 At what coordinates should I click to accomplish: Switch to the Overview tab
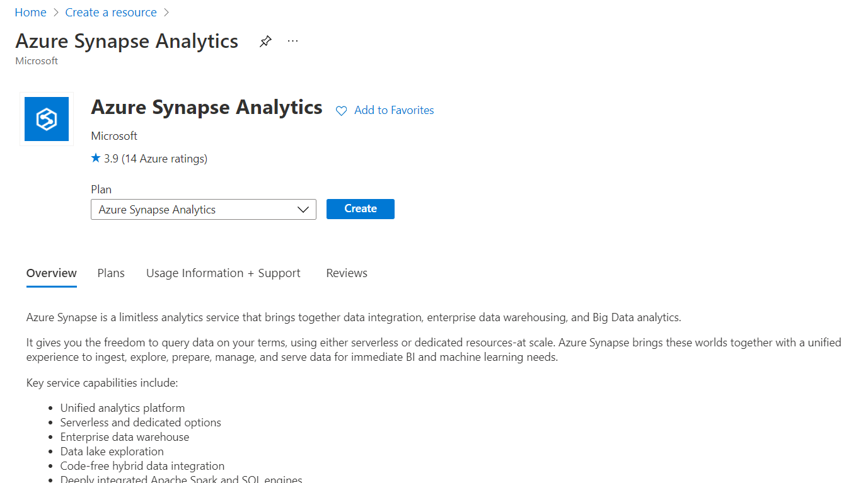tap(52, 273)
